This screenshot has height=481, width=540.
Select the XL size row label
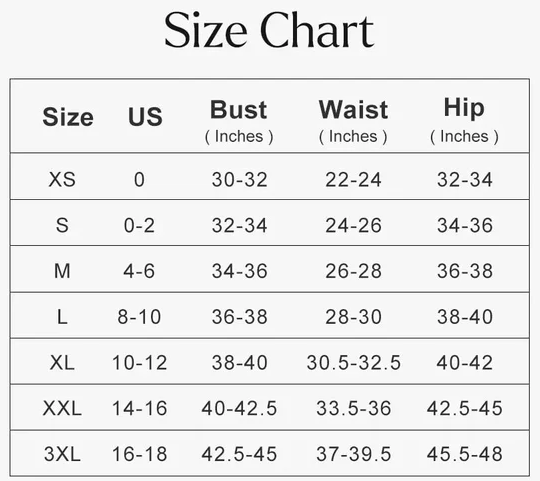[62, 363]
